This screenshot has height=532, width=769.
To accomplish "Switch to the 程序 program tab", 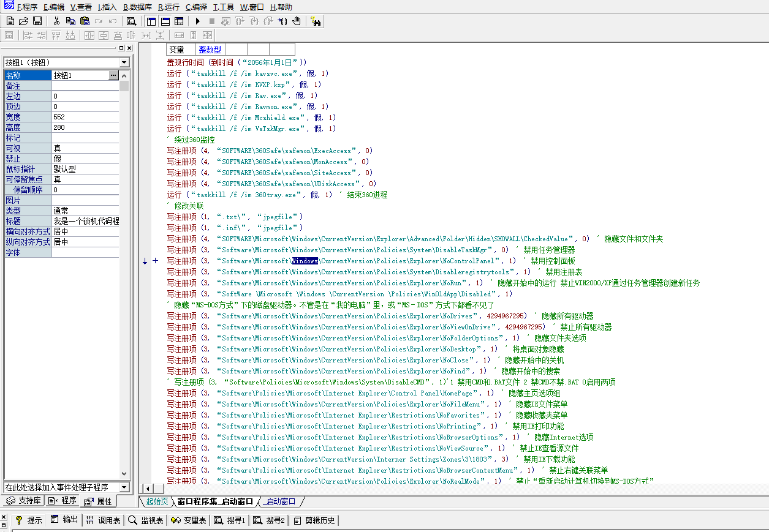I will pyautogui.click(x=62, y=501).
